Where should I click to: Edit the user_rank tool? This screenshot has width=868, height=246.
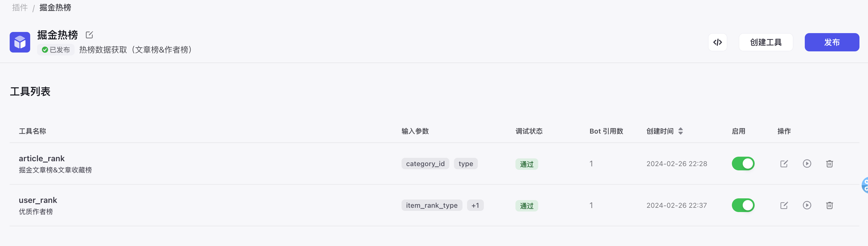784,205
